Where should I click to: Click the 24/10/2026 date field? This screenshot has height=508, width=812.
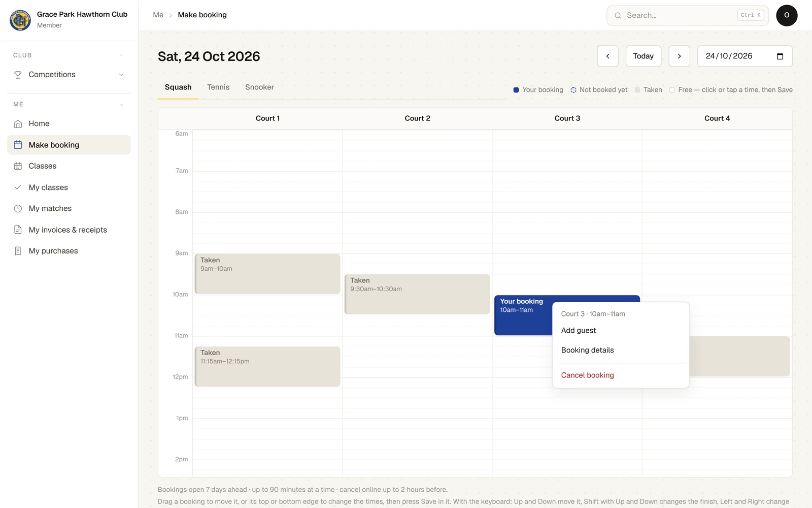pyautogui.click(x=745, y=56)
